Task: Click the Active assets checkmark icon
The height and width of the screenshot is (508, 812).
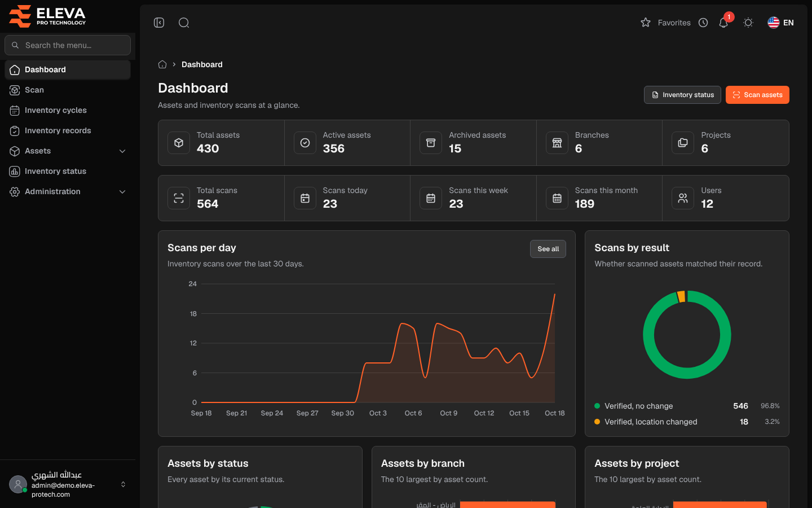Action: 305,143
